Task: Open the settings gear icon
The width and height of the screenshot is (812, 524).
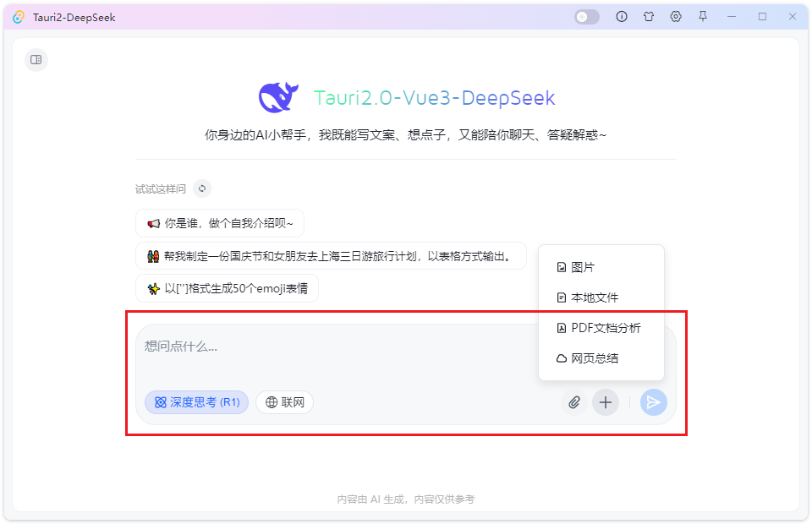Action: [675, 17]
